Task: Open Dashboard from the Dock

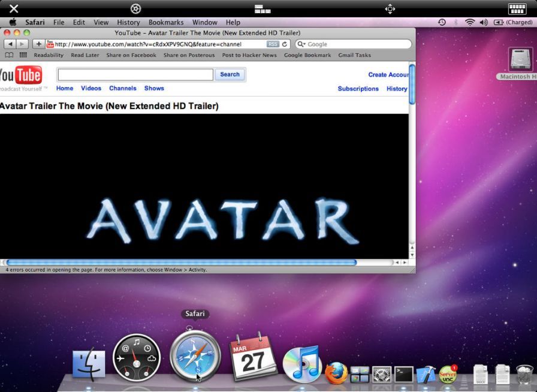Action: coord(136,358)
